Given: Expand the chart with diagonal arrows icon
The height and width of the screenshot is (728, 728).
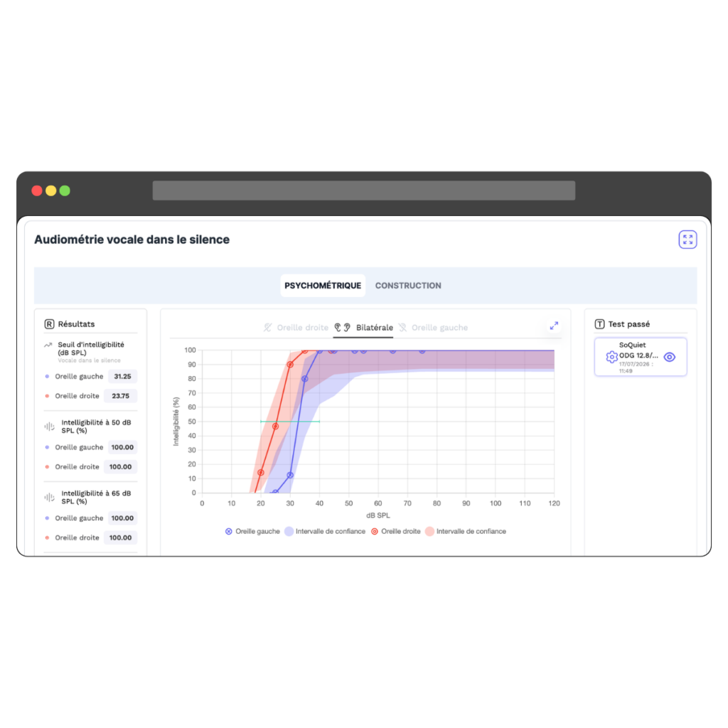Looking at the screenshot, I should pos(554,326).
